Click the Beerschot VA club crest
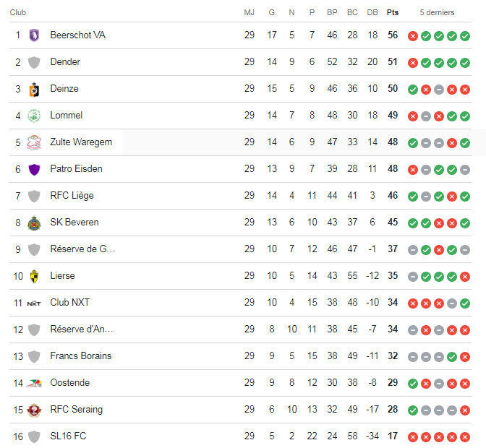The image size is (486, 448). click(x=33, y=35)
